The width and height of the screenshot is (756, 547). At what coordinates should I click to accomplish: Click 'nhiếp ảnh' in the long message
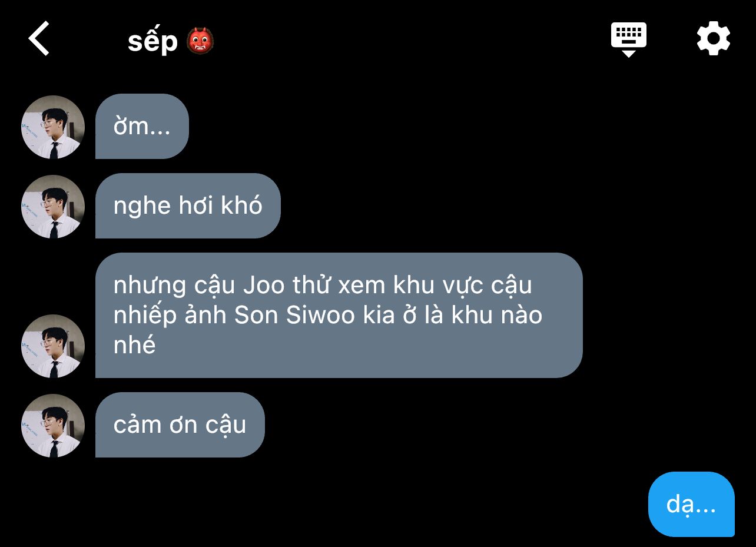pyautogui.click(x=170, y=316)
